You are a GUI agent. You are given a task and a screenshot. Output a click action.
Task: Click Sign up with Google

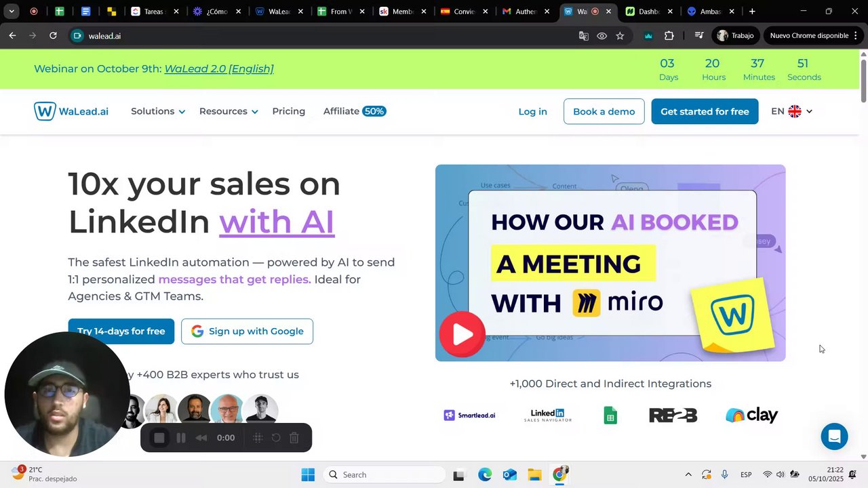pyautogui.click(x=247, y=331)
